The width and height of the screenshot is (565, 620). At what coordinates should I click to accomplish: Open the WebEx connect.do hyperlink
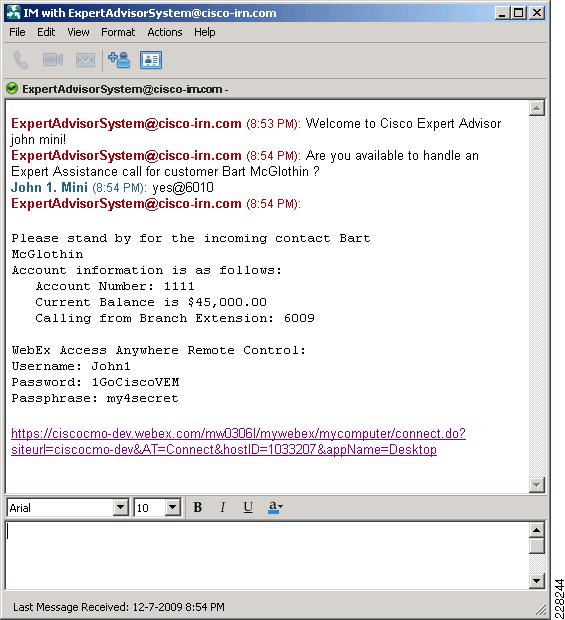pyautogui.click(x=238, y=442)
